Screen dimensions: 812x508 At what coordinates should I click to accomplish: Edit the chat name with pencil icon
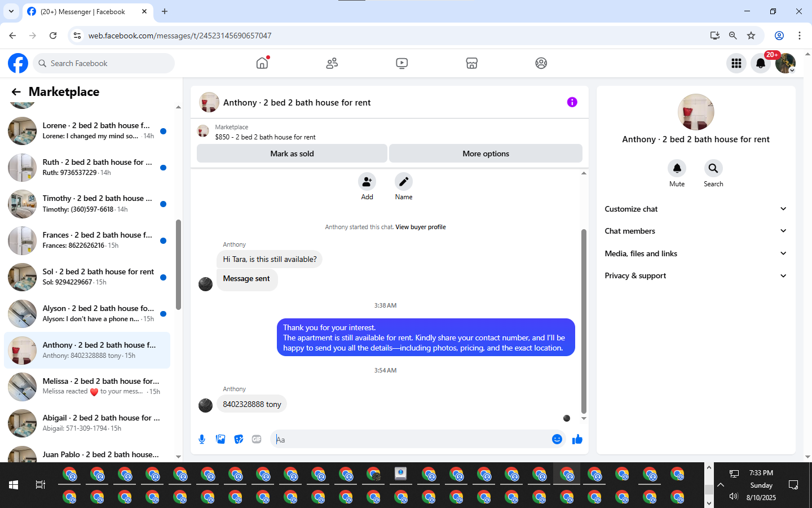[404, 182]
